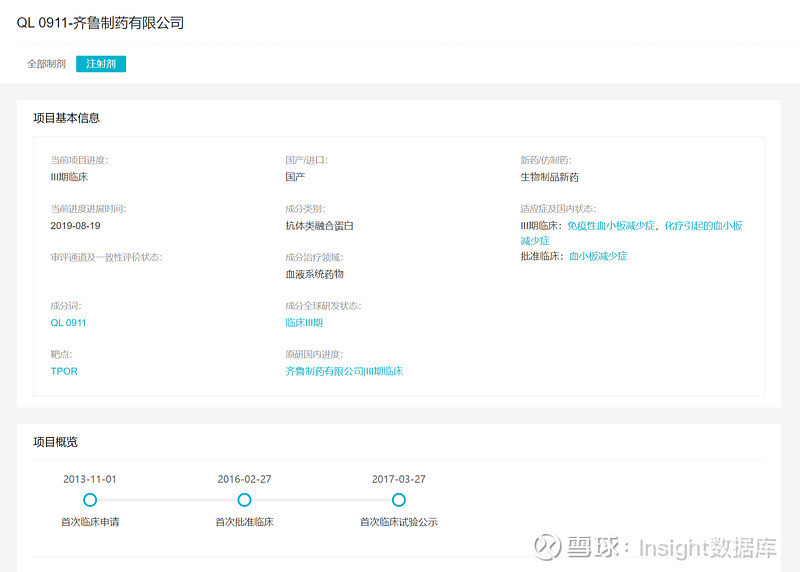Open the QL 0911 ingredient link

pos(68,322)
